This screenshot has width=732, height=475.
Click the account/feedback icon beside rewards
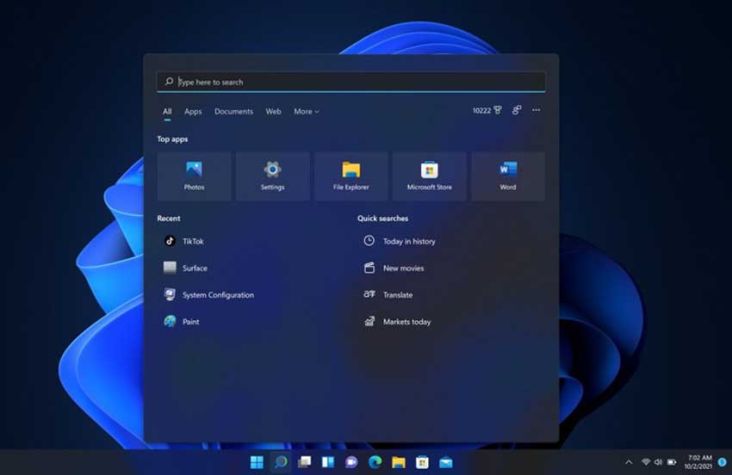pos(516,110)
